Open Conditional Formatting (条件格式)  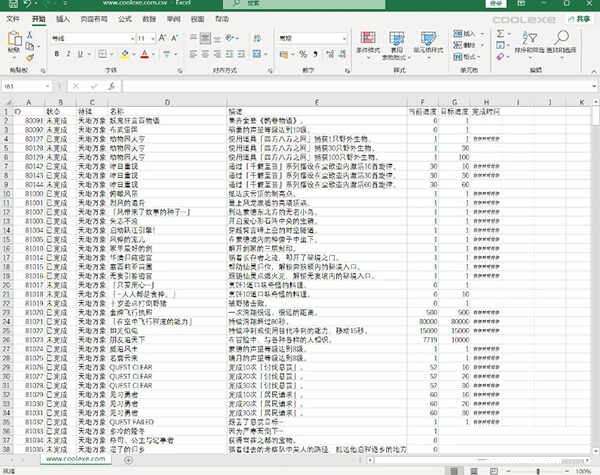point(367,42)
